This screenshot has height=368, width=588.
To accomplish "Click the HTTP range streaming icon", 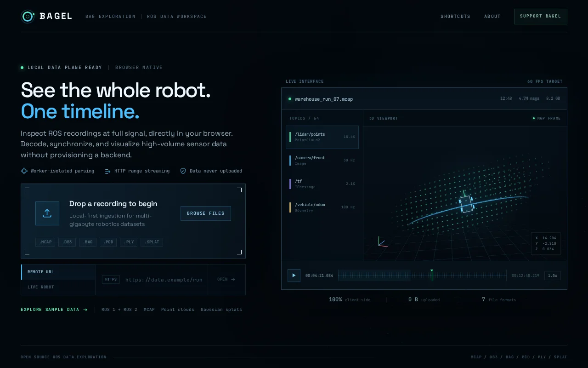I will click(x=107, y=171).
